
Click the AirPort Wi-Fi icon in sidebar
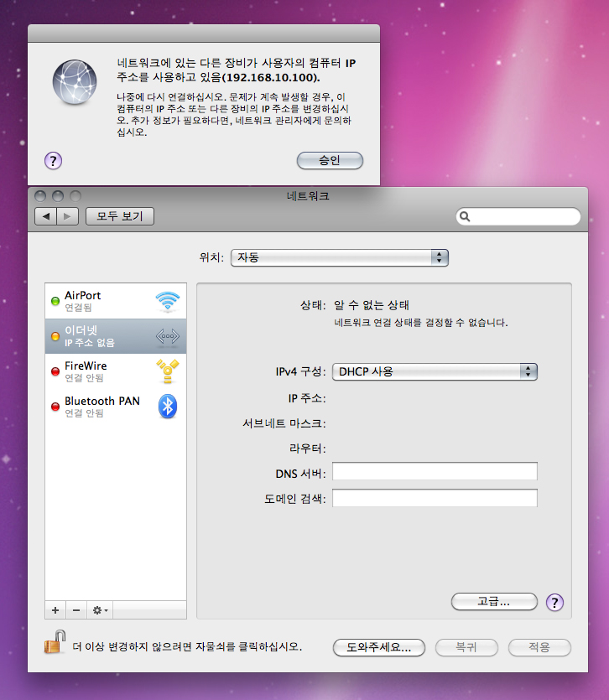click(168, 301)
